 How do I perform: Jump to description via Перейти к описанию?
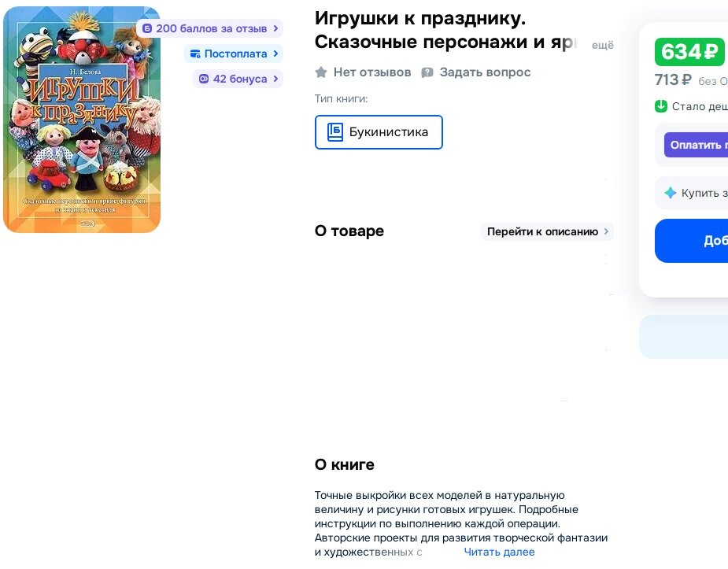click(547, 231)
